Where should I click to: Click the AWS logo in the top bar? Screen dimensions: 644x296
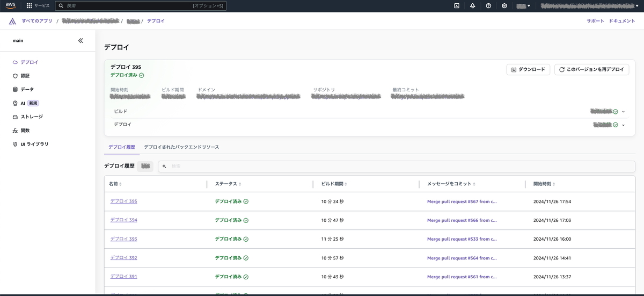coord(11,5)
